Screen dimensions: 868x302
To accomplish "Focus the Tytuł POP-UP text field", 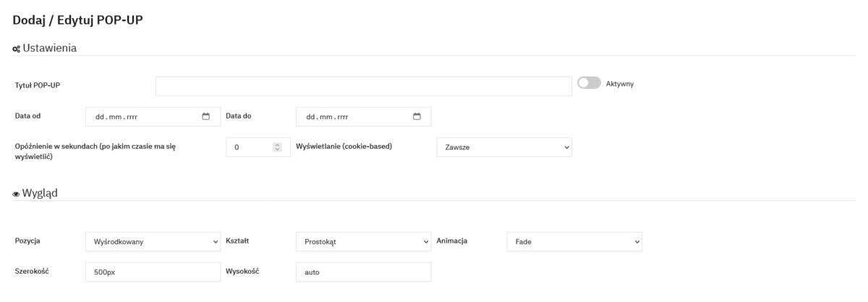I will click(364, 86).
